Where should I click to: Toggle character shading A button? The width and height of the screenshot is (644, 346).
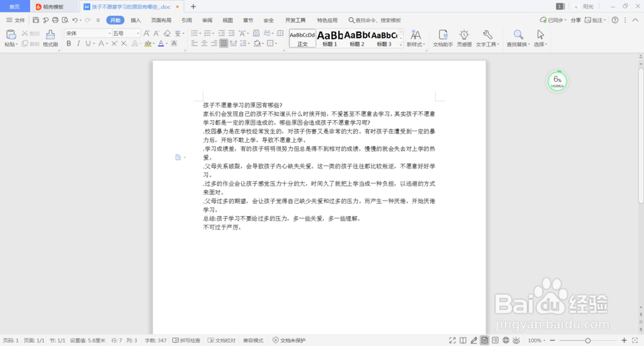(174, 44)
